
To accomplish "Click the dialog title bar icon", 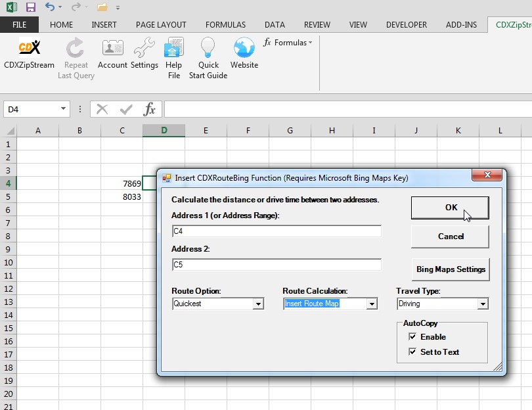I will point(167,178).
